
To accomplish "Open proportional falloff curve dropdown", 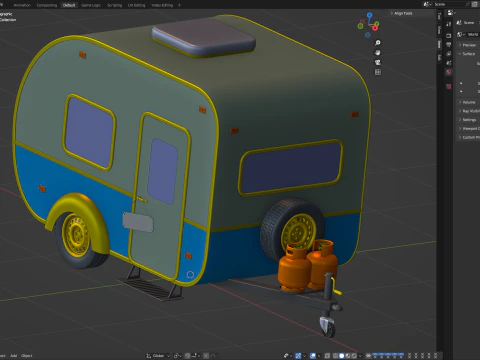I will click(x=213, y=356).
